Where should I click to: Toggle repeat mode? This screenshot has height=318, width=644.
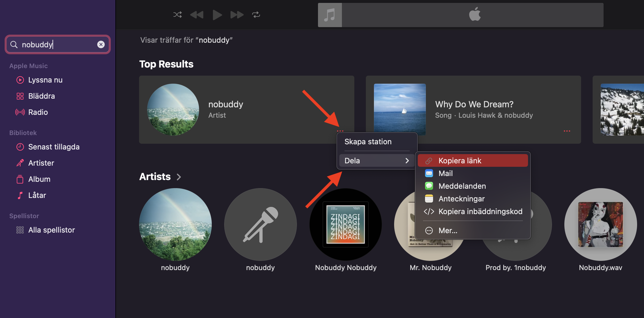click(256, 15)
